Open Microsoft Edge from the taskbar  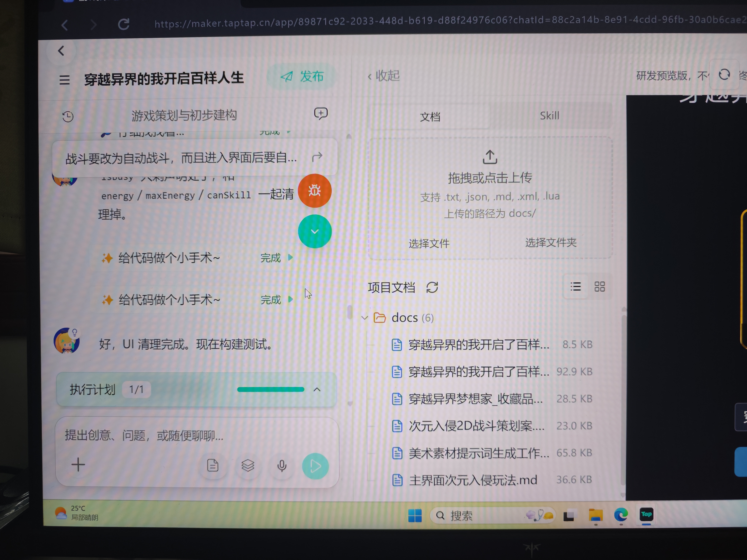tap(621, 515)
